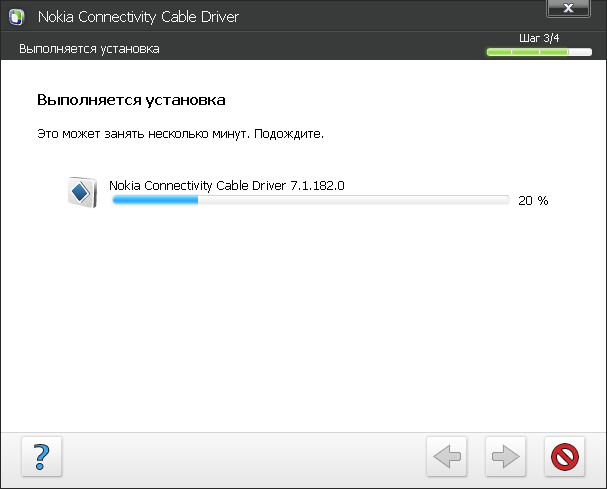Click third segment of the step indicator
This screenshot has width=607, height=489.
tap(553, 51)
